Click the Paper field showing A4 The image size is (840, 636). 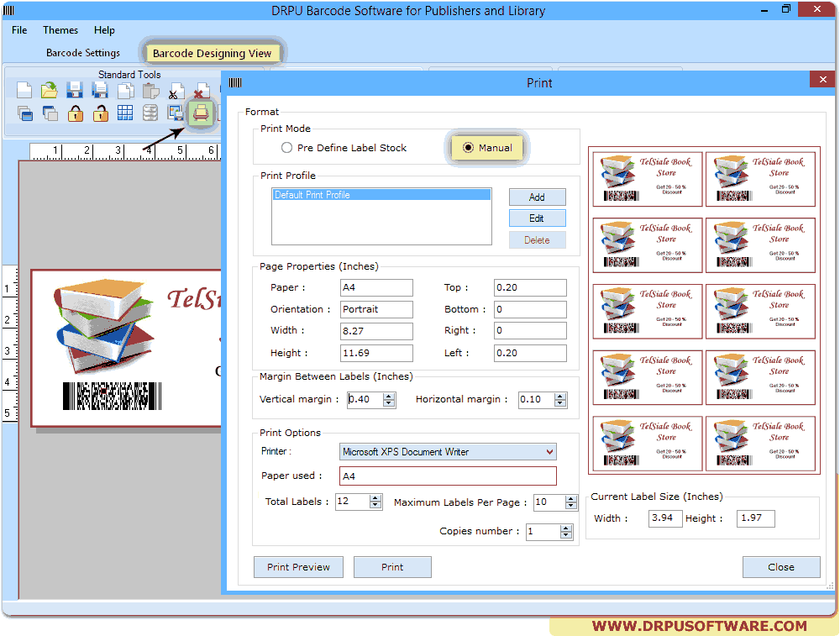pyautogui.click(x=376, y=287)
